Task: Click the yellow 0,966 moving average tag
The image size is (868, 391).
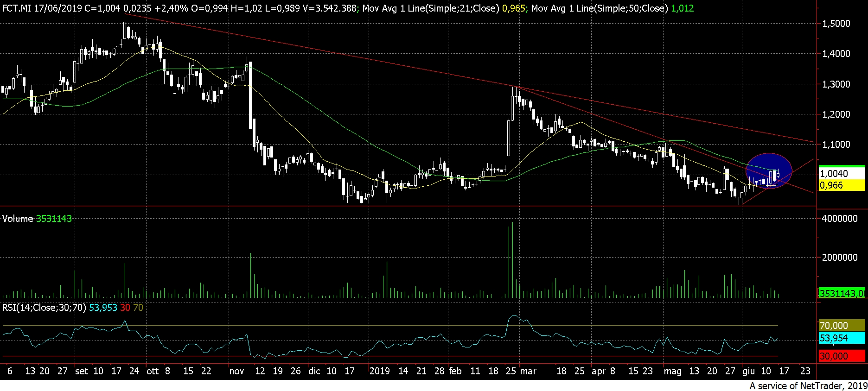Action: 842,185
